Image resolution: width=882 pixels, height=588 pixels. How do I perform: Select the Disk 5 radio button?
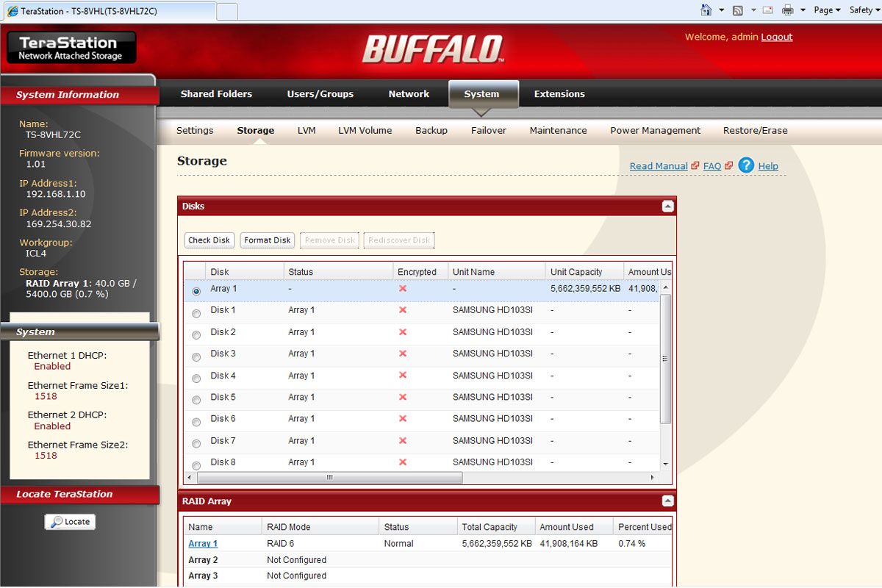tap(196, 400)
